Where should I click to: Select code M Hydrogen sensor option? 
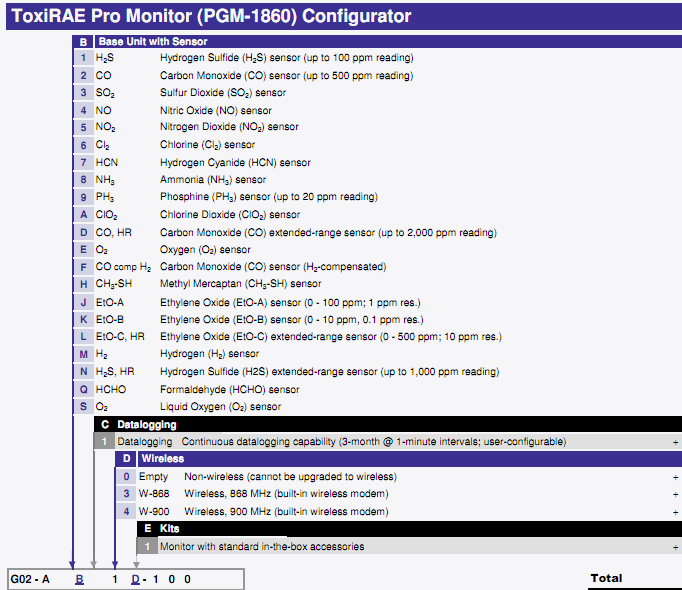(84, 354)
